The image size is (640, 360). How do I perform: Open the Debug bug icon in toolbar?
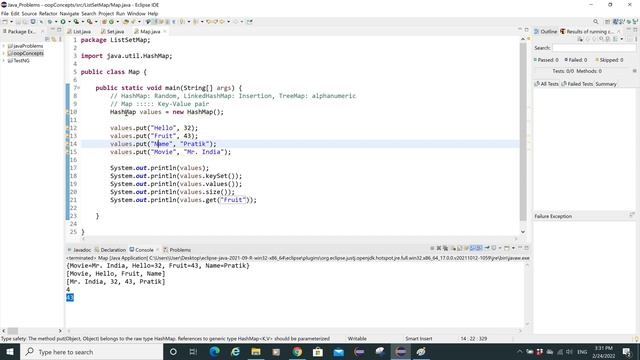pos(50,22)
